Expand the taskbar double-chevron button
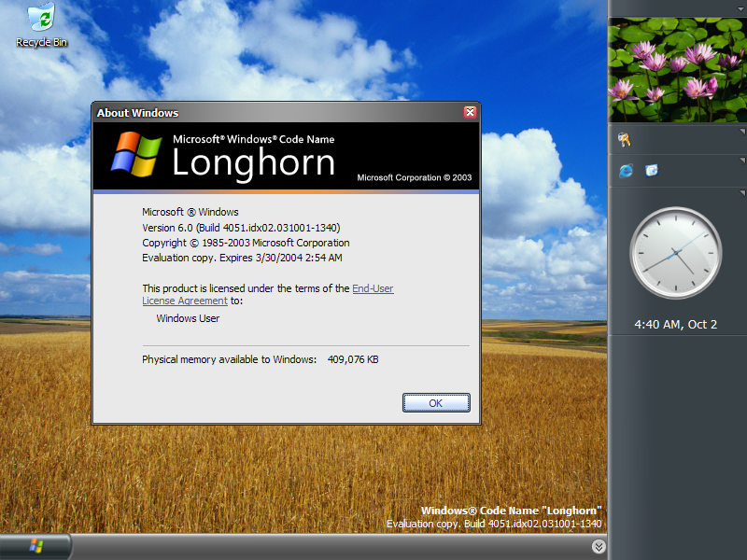The width and height of the screenshot is (747, 560). click(x=599, y=547)
